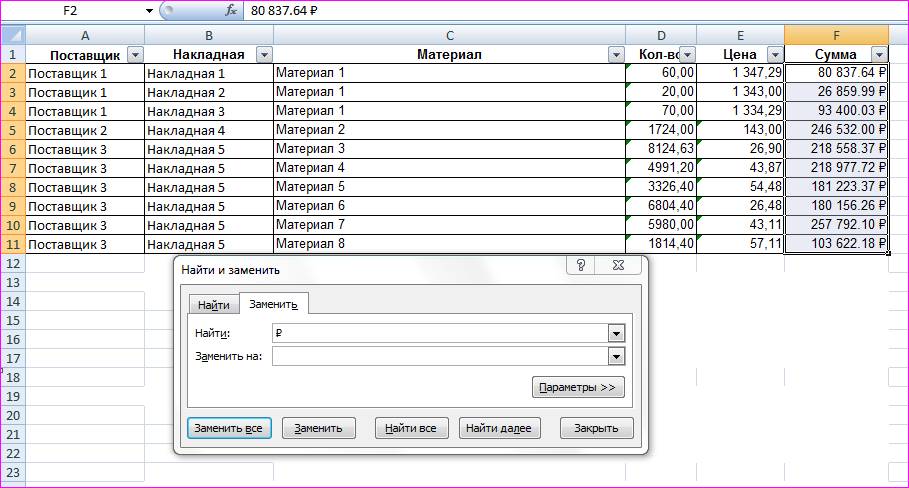Image resolution: width=909 pixels, height=488 pixels.
Task: Expand the Найти field history dropdown
Action: coord(616,334)
